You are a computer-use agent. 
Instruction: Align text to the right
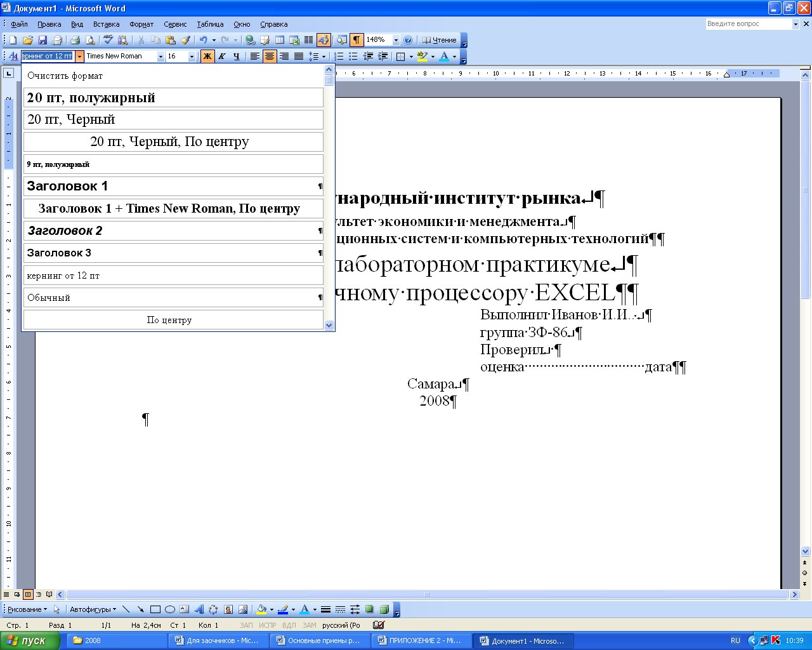pyautogui.click(x=284, y=56)
